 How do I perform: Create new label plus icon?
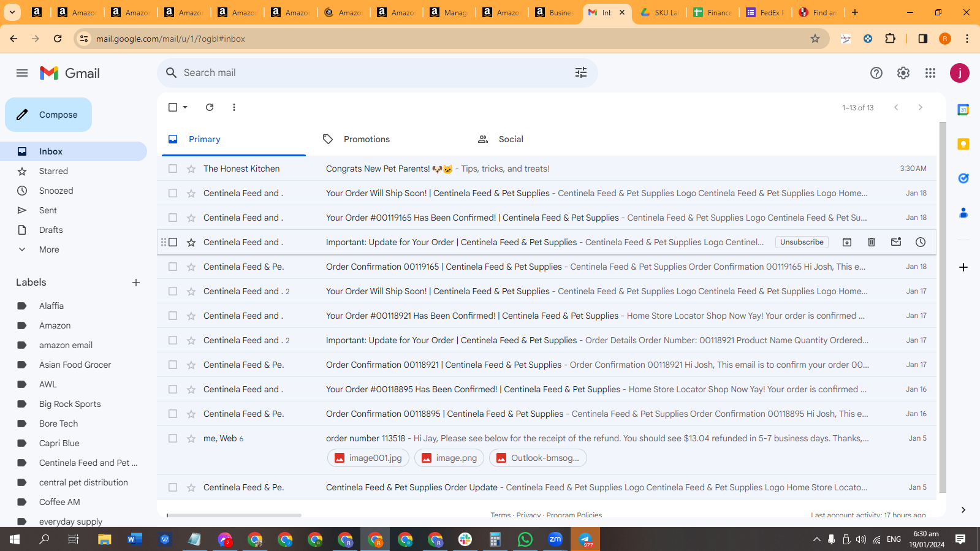(136, 283)
